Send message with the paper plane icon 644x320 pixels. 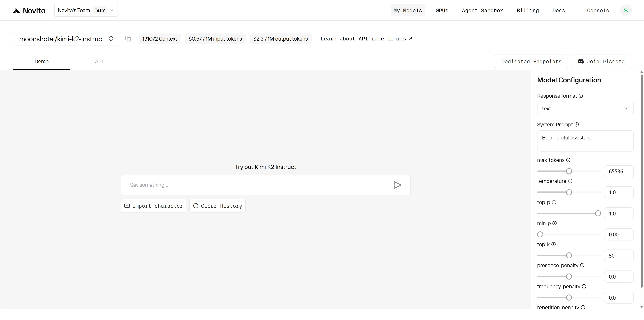click(397, 185)
